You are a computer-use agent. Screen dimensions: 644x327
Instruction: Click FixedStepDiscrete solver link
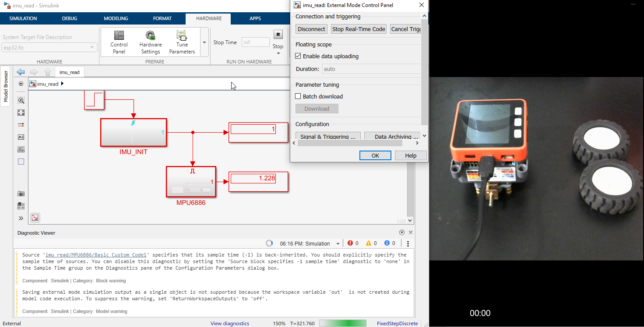[398, 323]
